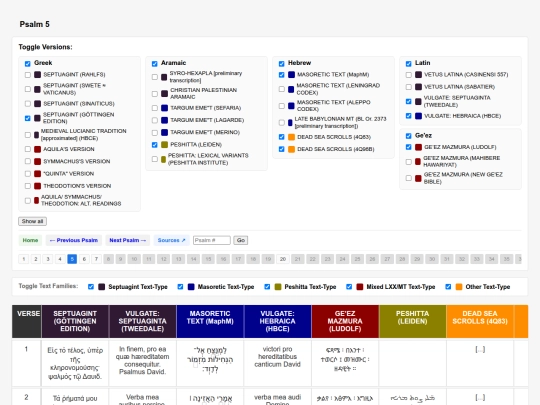540x405 pixels.
Task: Open the Sources link
Action: [172, 240]
